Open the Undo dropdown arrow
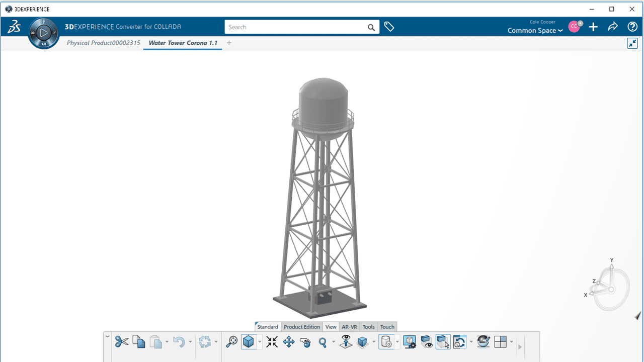The height and width of the screenshot is (362, 644). tap(190, 342)
